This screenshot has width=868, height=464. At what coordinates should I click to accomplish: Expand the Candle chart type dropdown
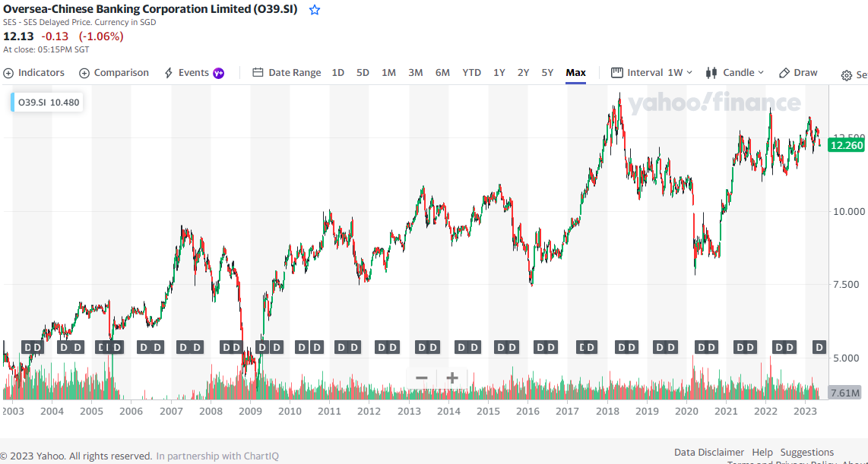click(x=734, y=72)
